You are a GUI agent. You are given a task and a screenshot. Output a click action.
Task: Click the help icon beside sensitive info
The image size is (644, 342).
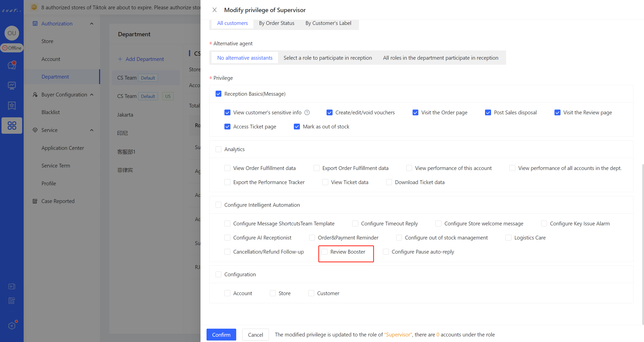coord(307,112)
